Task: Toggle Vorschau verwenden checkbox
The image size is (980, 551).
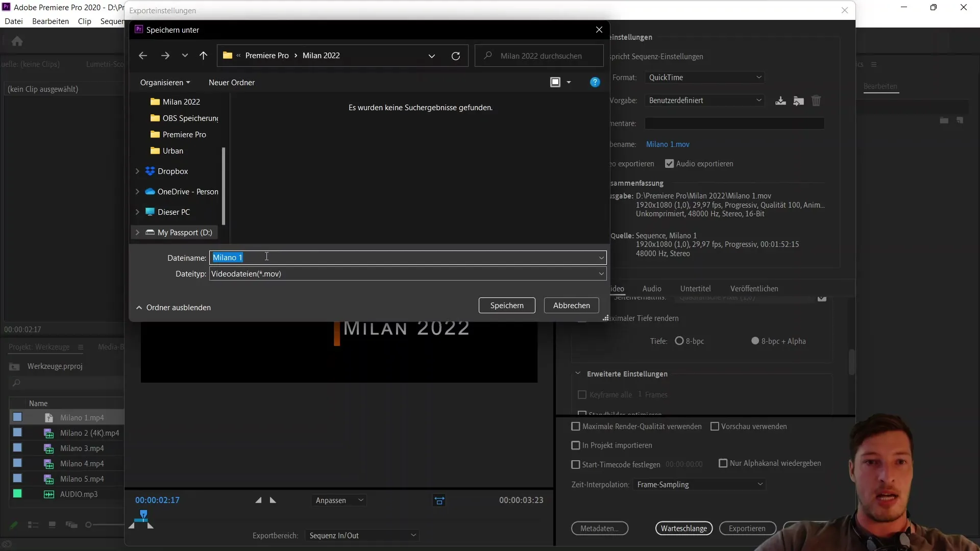Action: (x=715, y=426)
